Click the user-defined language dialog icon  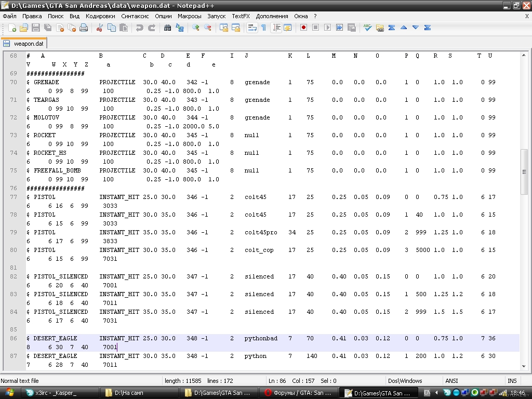(288, 28)
